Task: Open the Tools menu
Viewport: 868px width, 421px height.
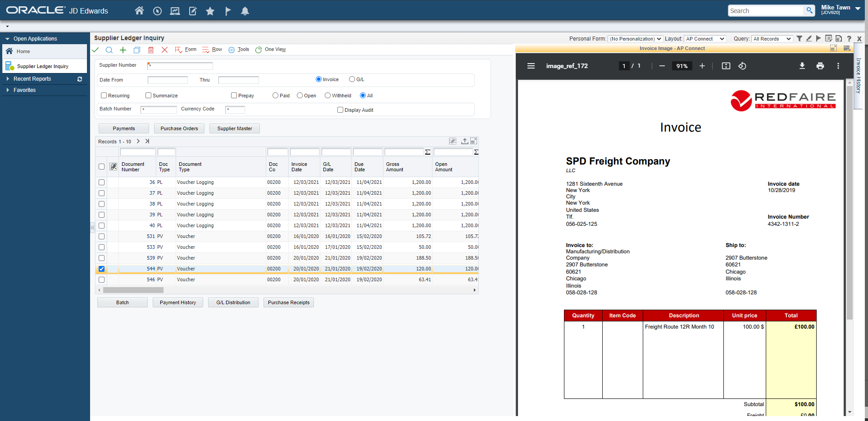Action: pos(243,50)
